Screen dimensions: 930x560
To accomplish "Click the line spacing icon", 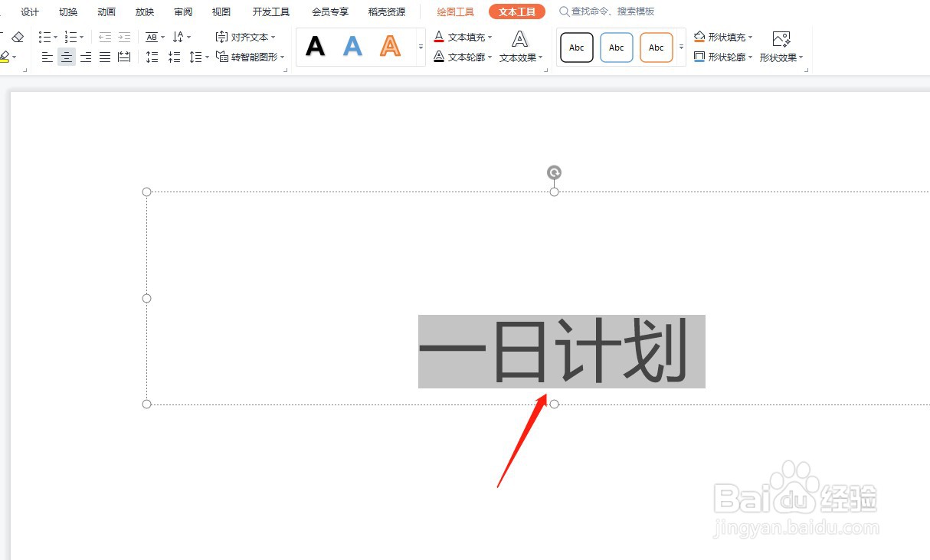I will pos(196,57).
